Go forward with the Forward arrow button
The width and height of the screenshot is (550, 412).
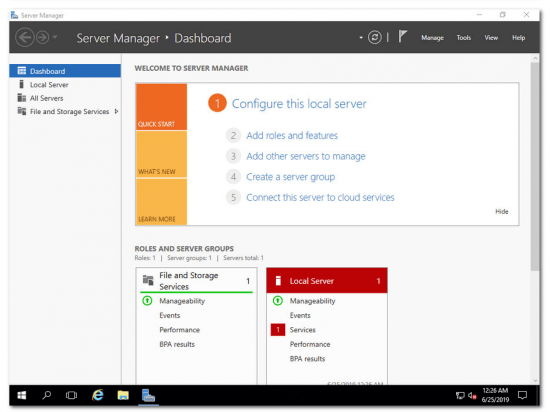tap(43, 37)
